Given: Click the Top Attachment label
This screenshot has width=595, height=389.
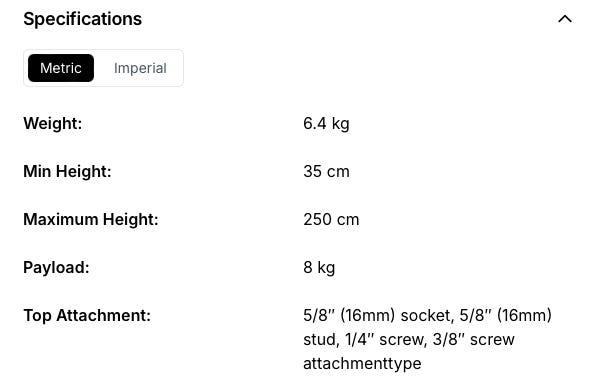Looking at the screenshot, I should click(x=87, y=315).
